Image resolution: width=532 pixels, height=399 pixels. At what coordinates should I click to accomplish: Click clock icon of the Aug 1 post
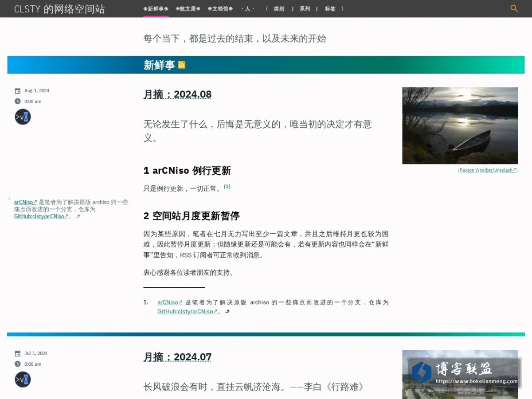pyautogui.click(x=18, y=101)
